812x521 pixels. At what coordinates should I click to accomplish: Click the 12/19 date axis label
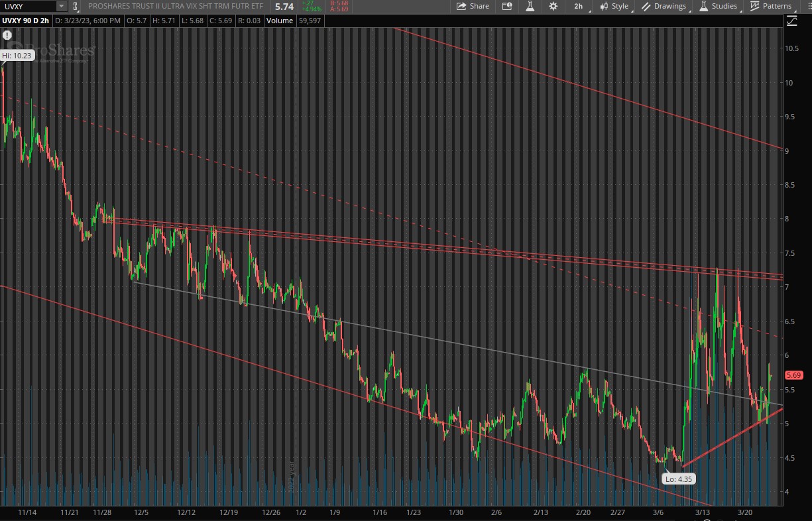[x=229, y=513]
